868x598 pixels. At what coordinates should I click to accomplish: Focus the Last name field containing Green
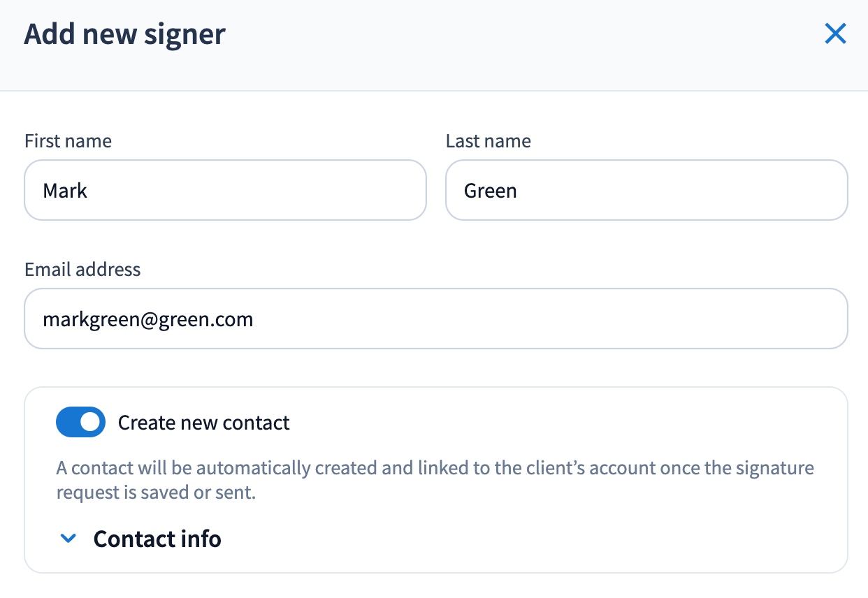646,190
